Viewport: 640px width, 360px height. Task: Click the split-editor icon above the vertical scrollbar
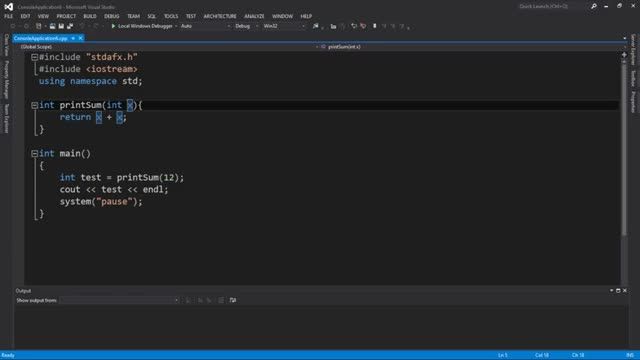624,54
